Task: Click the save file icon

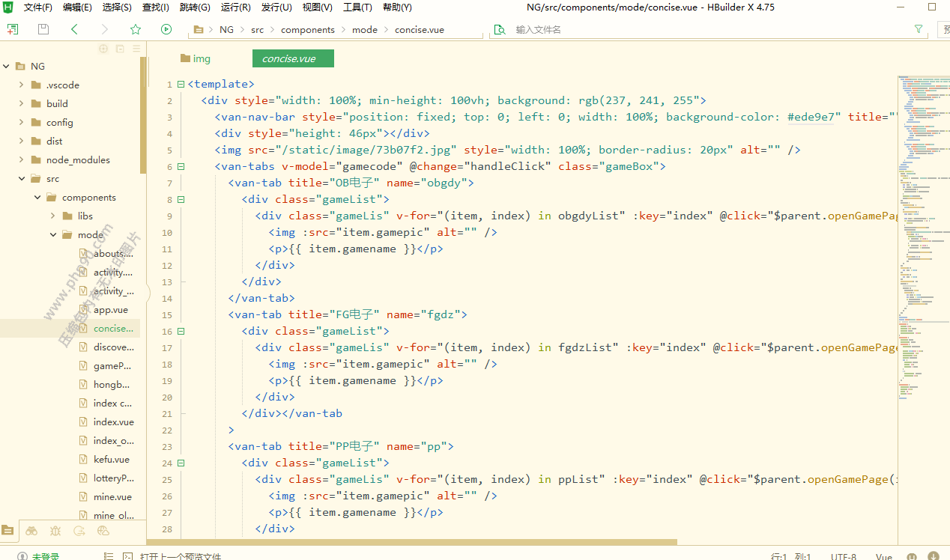Action: point(43,29)
